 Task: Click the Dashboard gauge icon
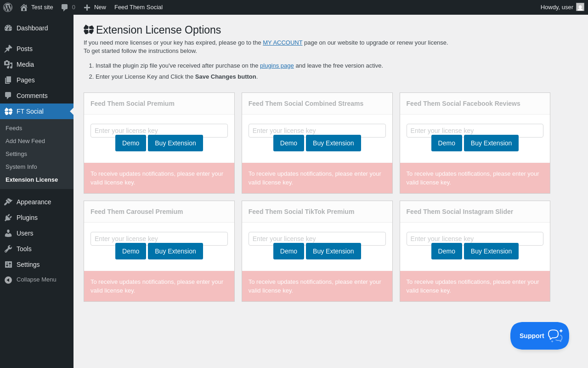(8, 28)
